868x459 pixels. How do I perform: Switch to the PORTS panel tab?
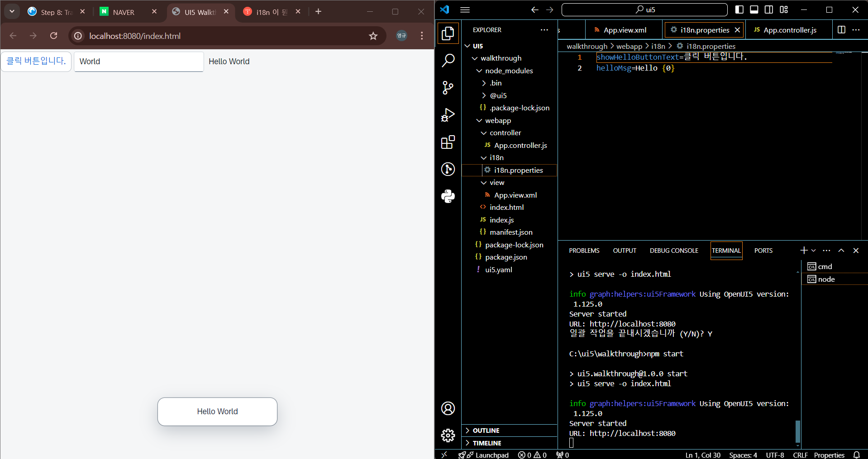pos(763,251)
